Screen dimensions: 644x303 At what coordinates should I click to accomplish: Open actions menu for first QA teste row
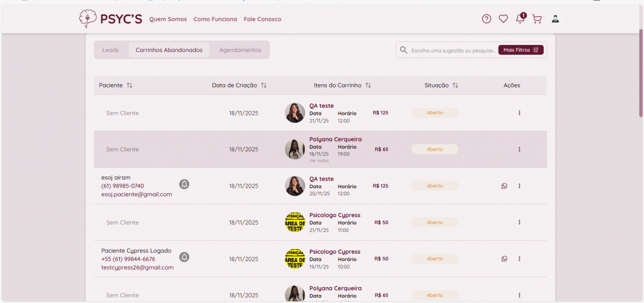point(519,113)
